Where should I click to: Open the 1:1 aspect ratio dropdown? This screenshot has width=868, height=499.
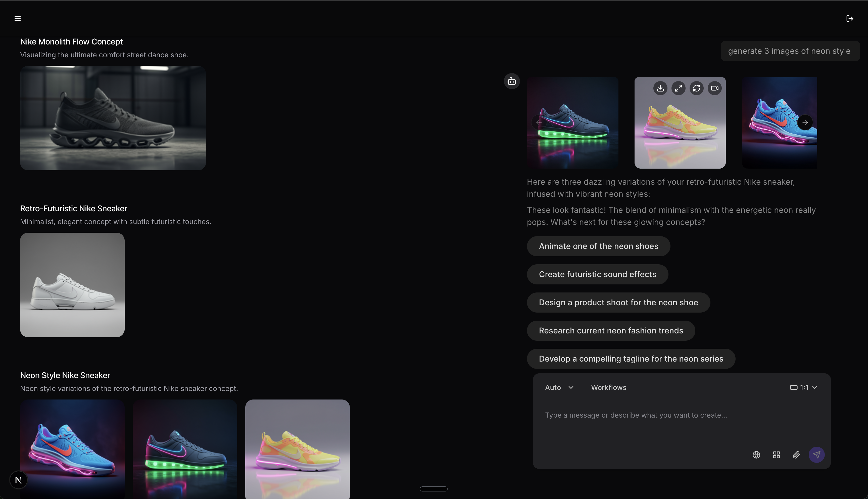pyautogui.click(x=804, y=387)
